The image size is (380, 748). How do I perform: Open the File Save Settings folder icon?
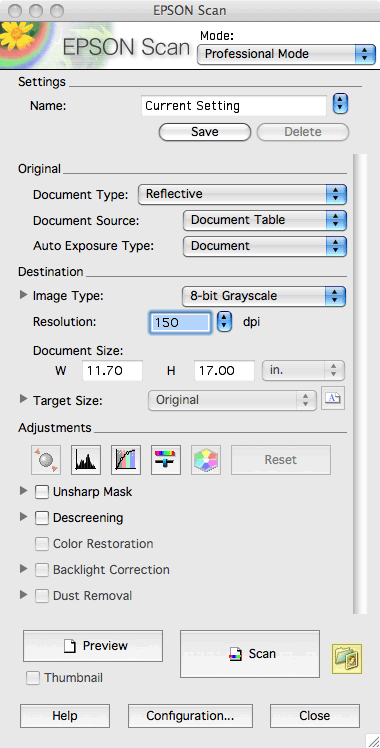click(347, 659)
